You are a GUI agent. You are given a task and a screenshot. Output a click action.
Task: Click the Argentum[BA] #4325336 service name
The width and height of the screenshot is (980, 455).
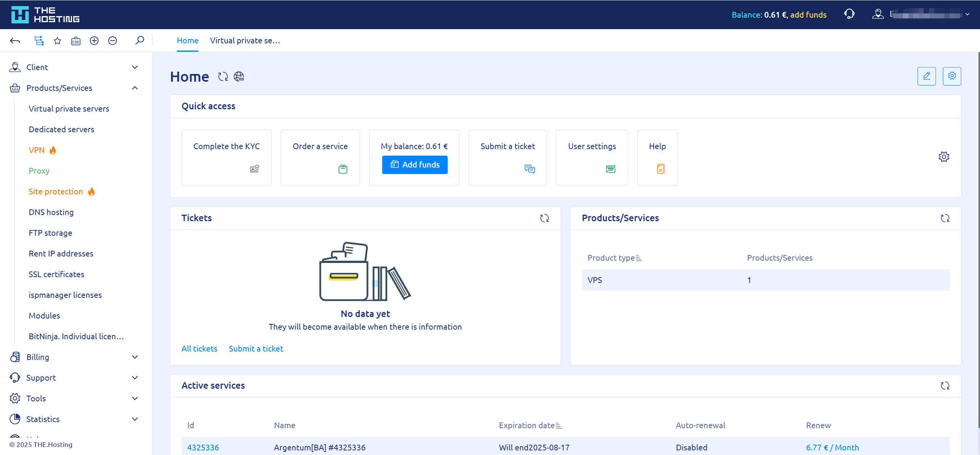coord(319,448)
